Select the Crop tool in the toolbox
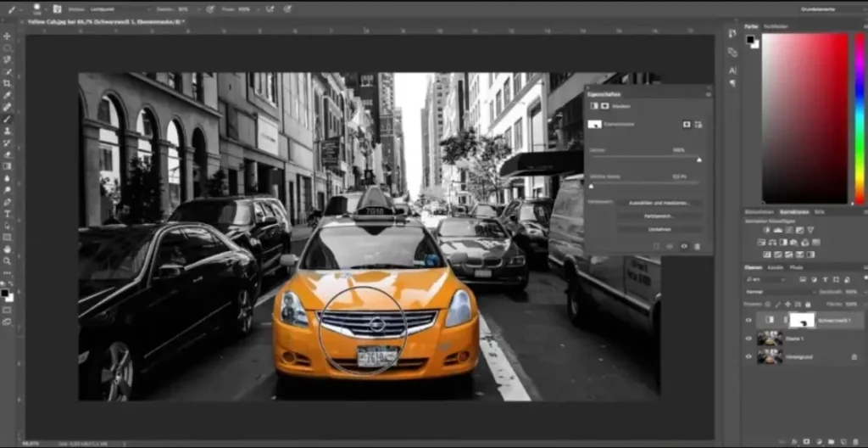The width and height of the screenshot is (868, 448). click(7, 83)
